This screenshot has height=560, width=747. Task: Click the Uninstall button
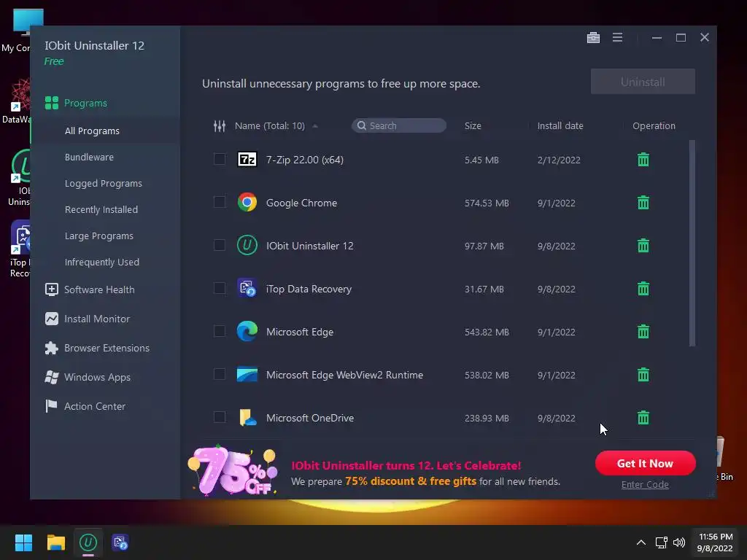(643, 82)
